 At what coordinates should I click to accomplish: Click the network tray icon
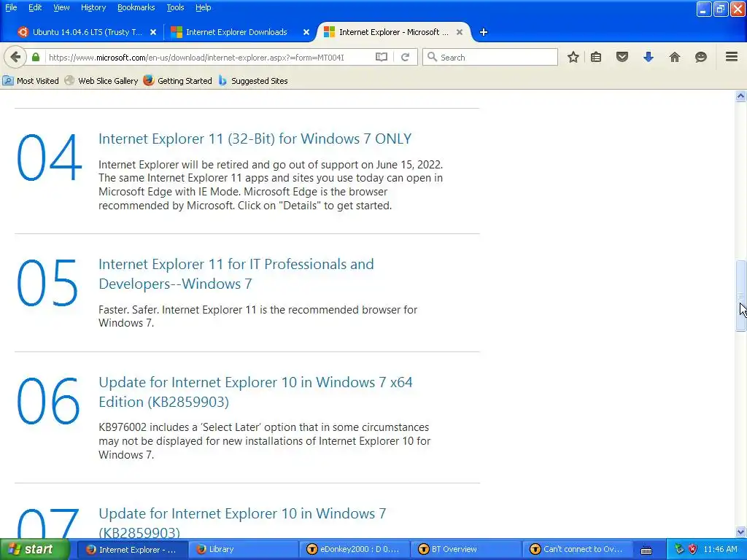679,550
